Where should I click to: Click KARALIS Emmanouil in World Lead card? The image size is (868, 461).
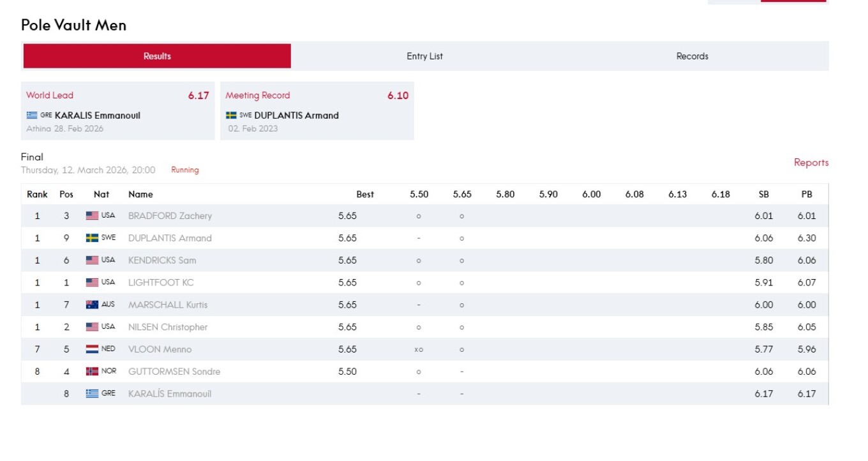pyautogui.click(x=98, y=116)
